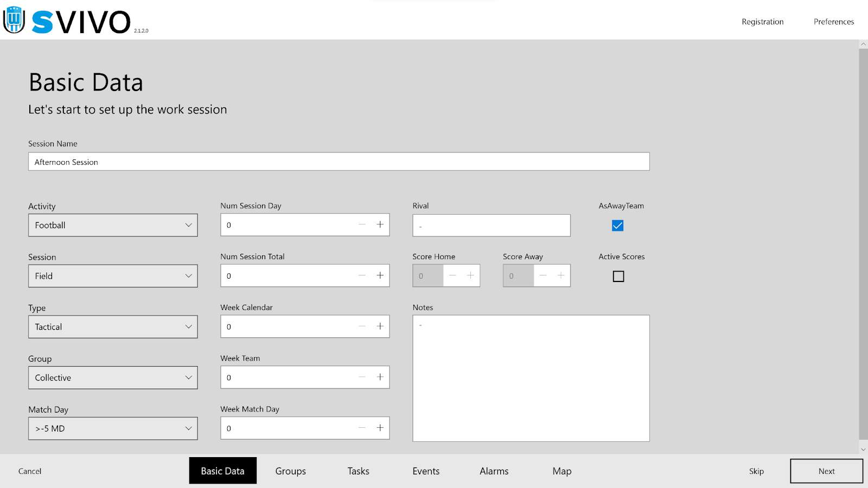Open the Session dropdown showing Field
The height and width of the screenshot is (488, 868).
pyautogui.click(x=113, y=276)
